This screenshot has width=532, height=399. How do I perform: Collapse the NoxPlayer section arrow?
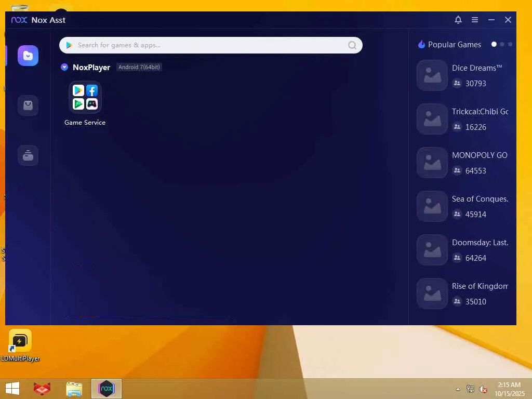tap(64, 67)
